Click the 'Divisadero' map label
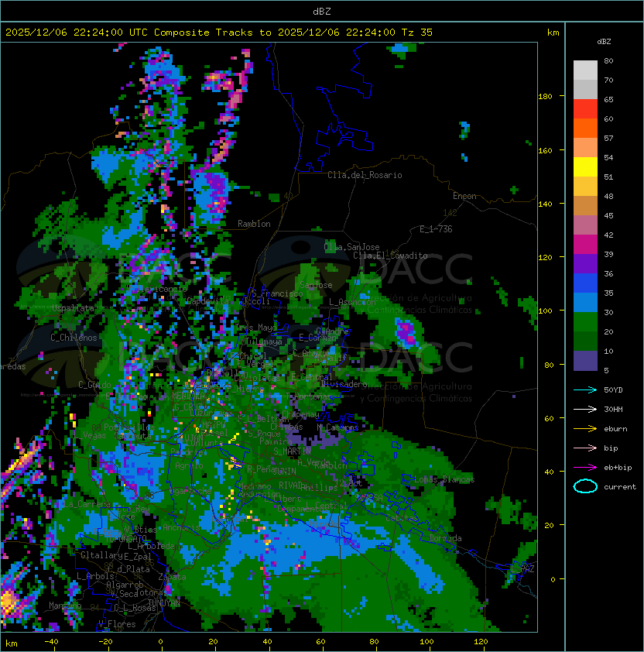Image resolution: width=644 pixels, height=652 pixels. click(344, 384)
